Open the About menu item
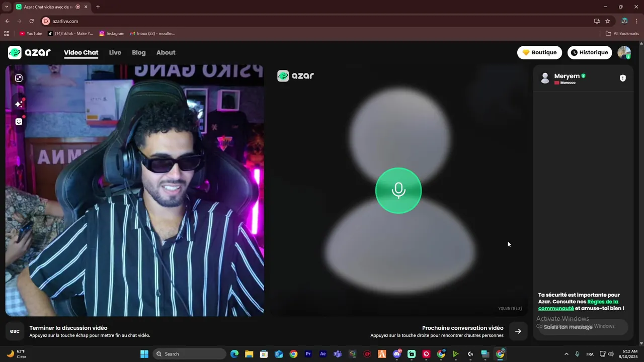Screen dimensions: 644x362 tap(166, 52)
